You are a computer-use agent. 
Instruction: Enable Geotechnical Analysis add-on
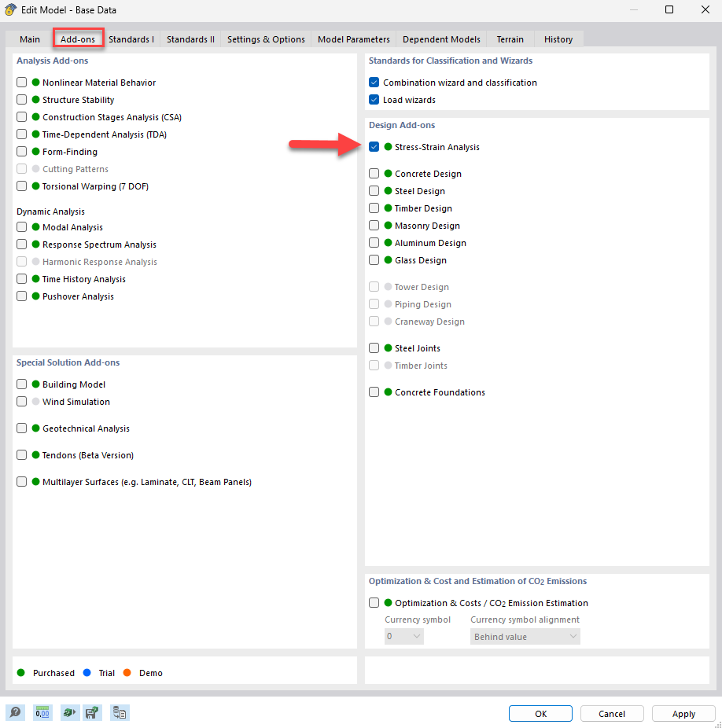point(22,428)
